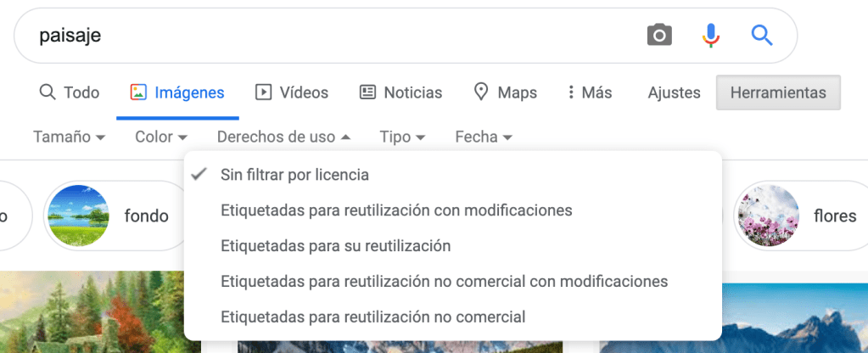
Task: Go to the Maps tab
Action: pyautogui.click(x=506, y=92)
